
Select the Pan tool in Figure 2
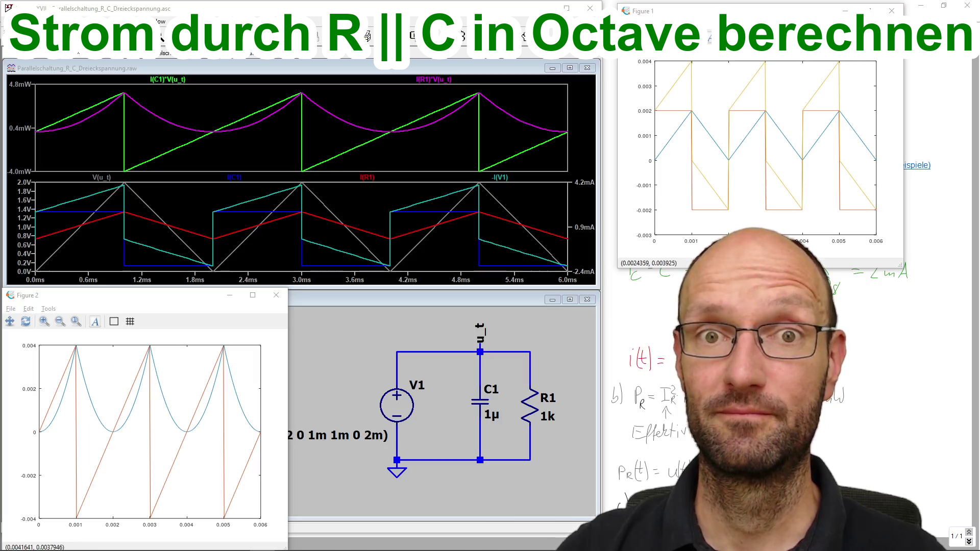[x=10, y=321]
